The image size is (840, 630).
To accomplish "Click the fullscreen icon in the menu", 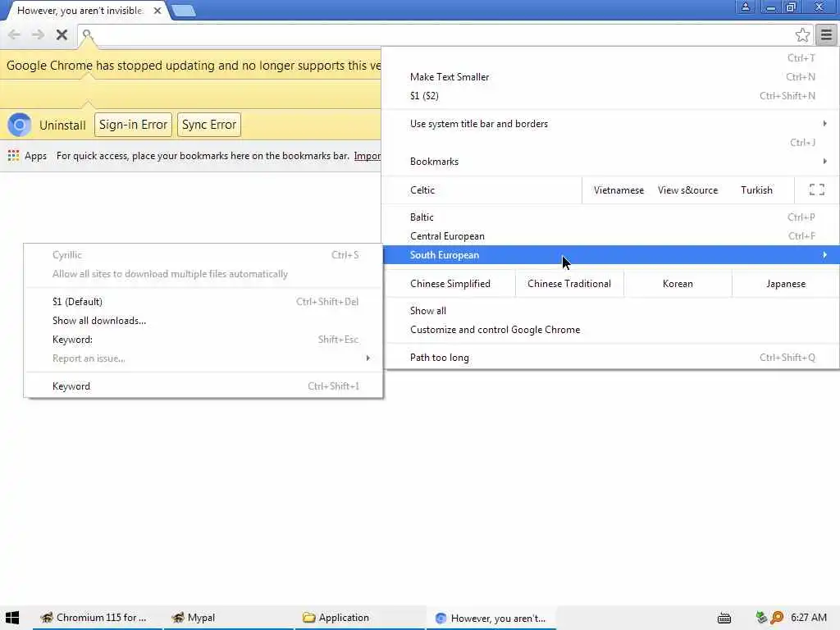I will tap(816, 189).
